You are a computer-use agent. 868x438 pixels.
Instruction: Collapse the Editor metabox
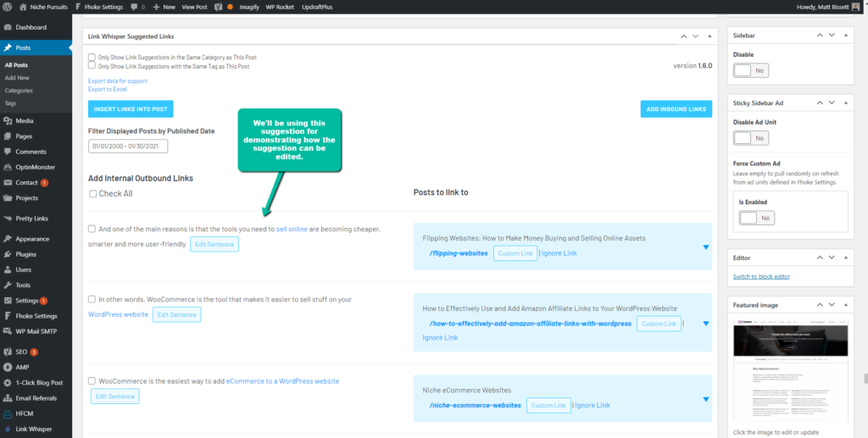pos(845,258)
